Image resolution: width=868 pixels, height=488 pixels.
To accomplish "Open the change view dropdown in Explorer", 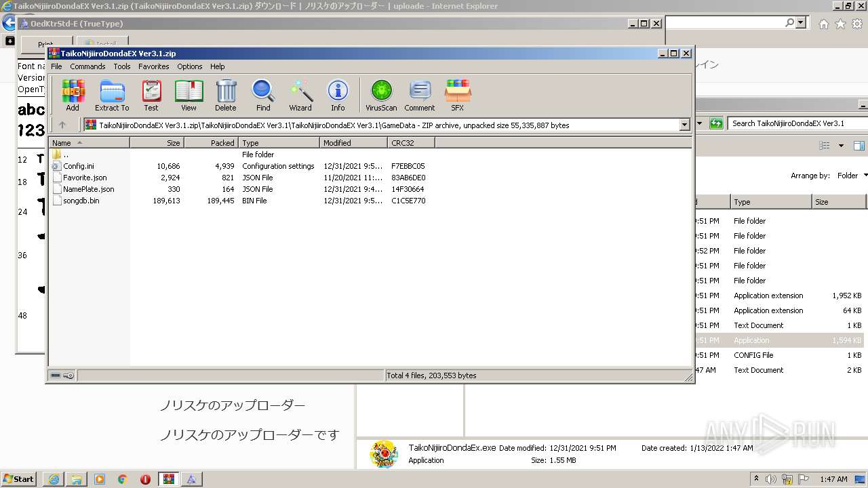I will pos(841,146).
